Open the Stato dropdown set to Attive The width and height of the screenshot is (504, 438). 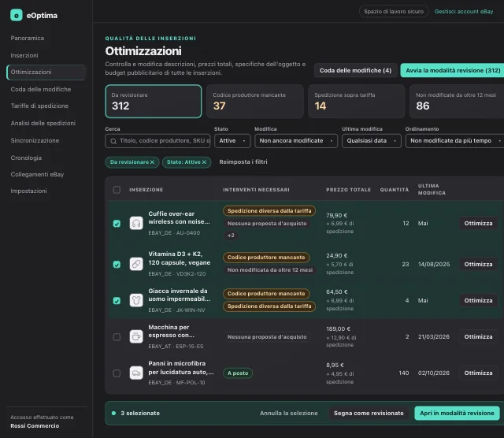click(x=232, y=141)
